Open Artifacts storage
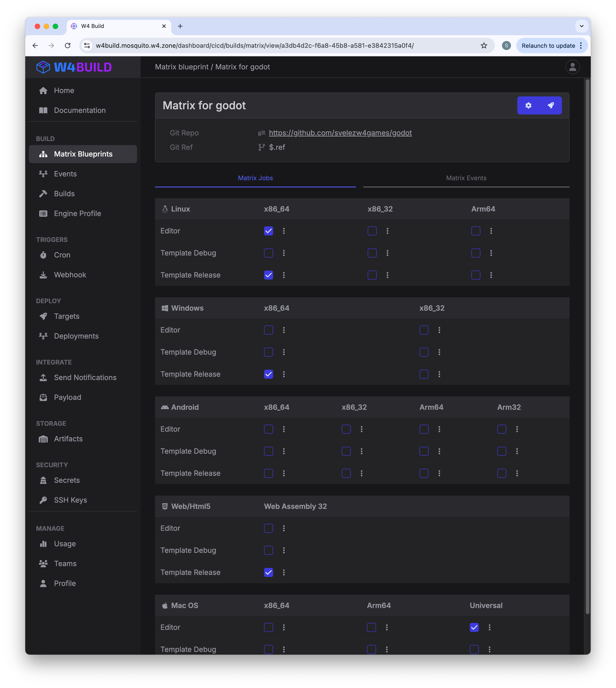This screenshot has height=688, width=616. click(x=83, y=439)
